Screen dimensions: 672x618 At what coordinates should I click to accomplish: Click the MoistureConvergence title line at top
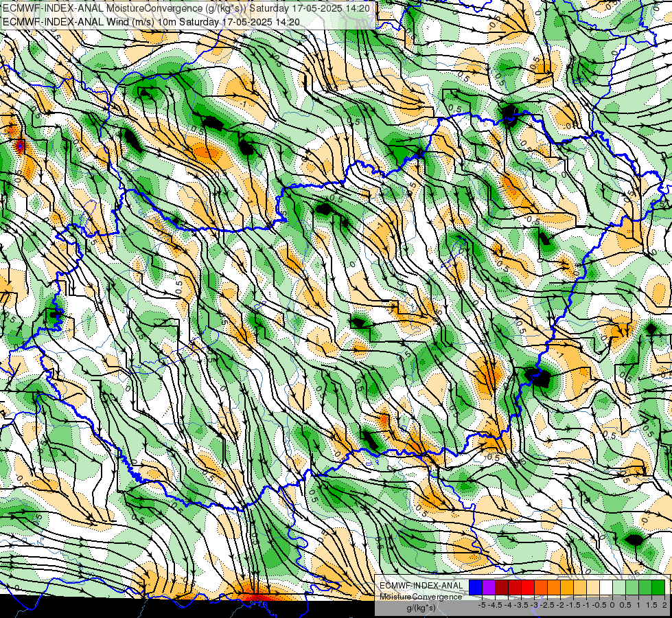click(x=187, y=8)
